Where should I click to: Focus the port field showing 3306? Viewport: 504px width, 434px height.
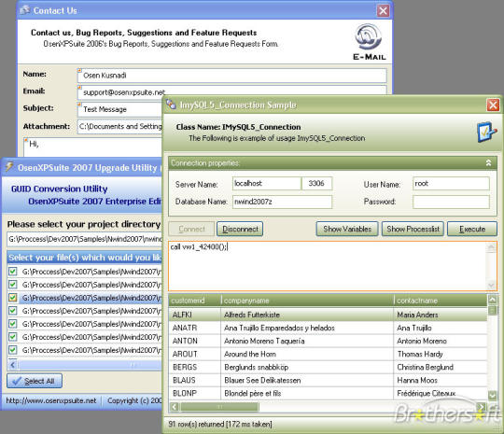click(316, 184)
